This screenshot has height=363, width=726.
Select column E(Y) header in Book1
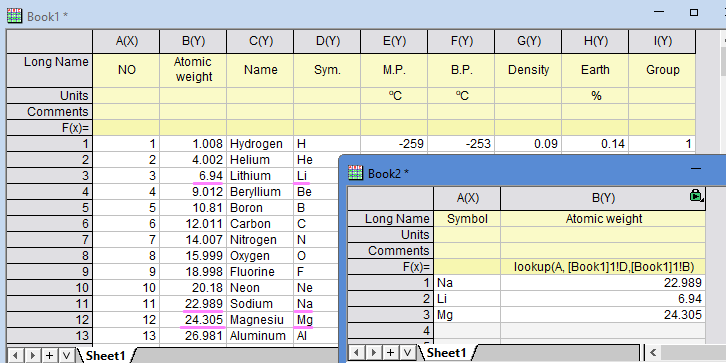pos(394,42)
